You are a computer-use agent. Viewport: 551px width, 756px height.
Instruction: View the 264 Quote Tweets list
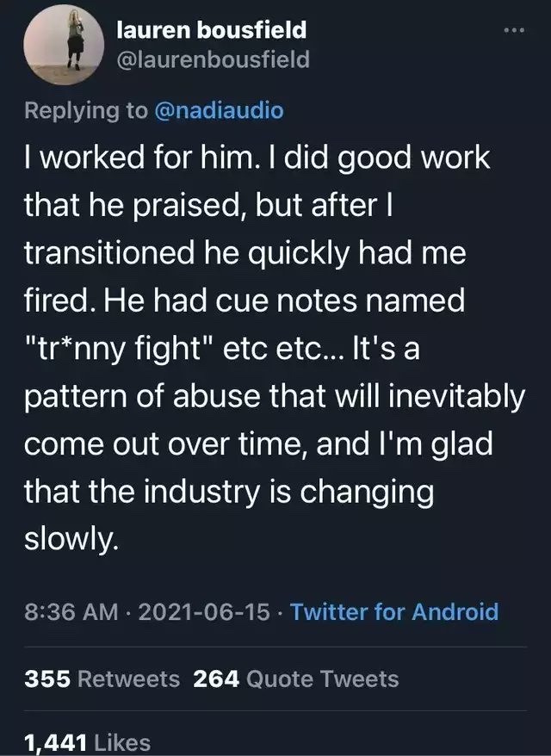coord(296,679)
